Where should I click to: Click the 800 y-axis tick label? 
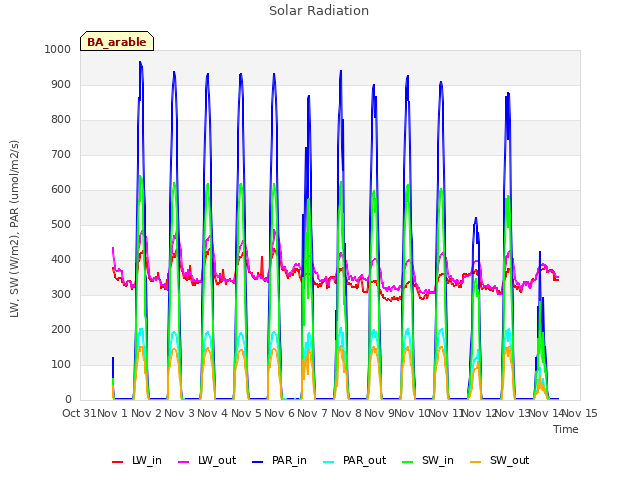pyautogui.click(x=61, y=120)
